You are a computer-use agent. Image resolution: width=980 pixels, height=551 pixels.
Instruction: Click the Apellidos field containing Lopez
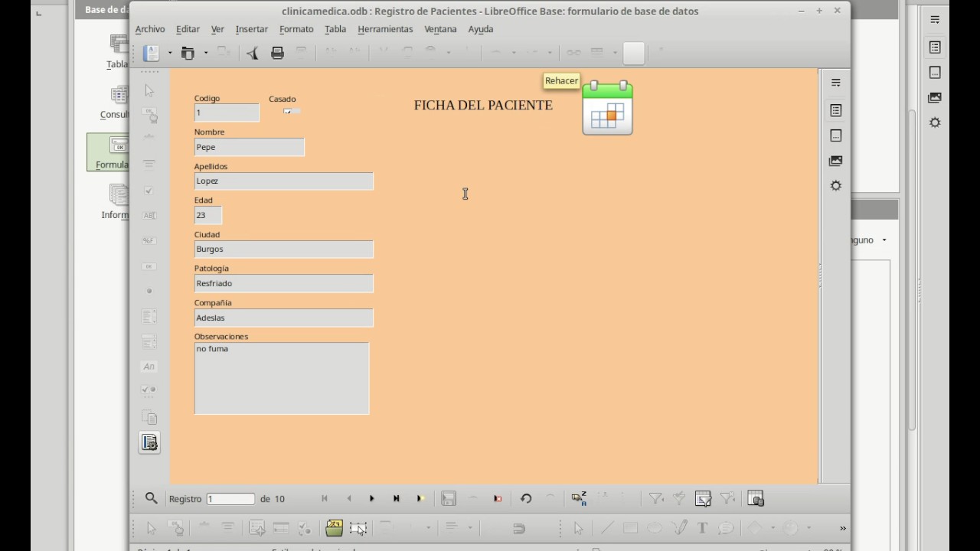click(284, 181)
